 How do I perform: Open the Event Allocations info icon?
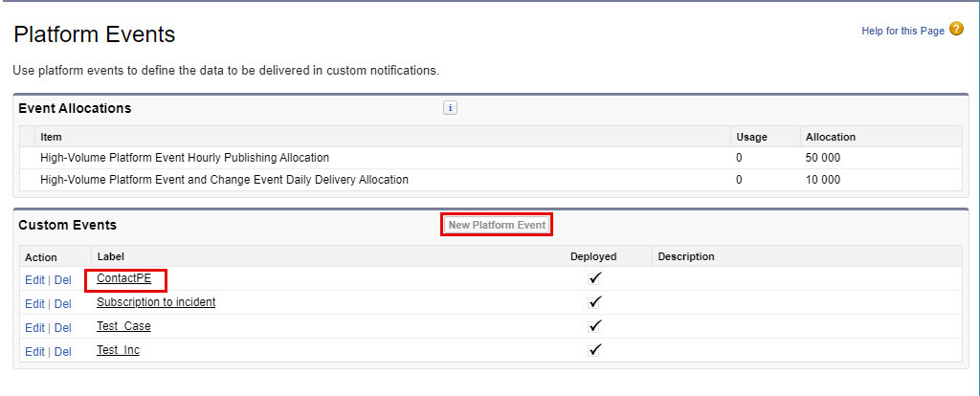450,108
